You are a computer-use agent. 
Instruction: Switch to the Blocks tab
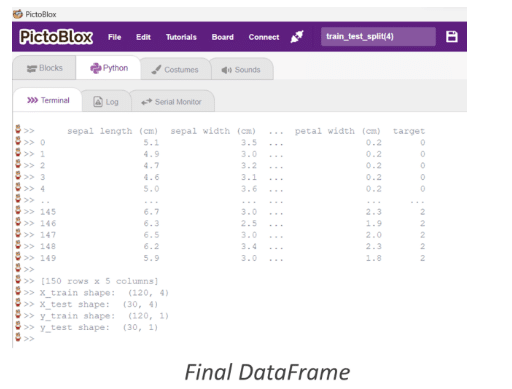coord(44,68)
